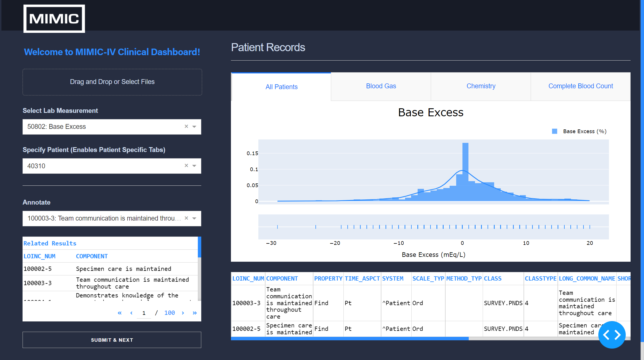Click the left chevron in the blue circle
The width and height of the screenshot is (644, 360).
[607, 335]
